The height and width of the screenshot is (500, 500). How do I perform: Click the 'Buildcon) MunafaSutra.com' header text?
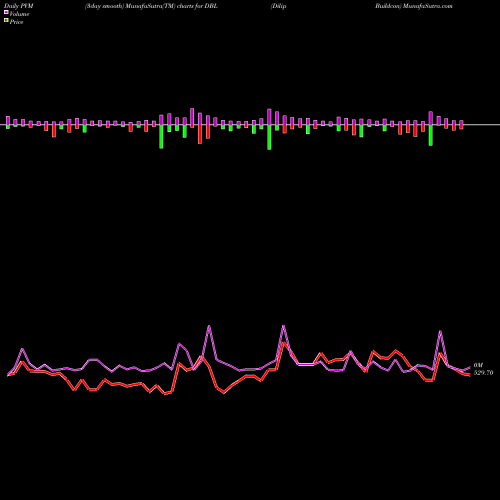click(x=414, y=6)
